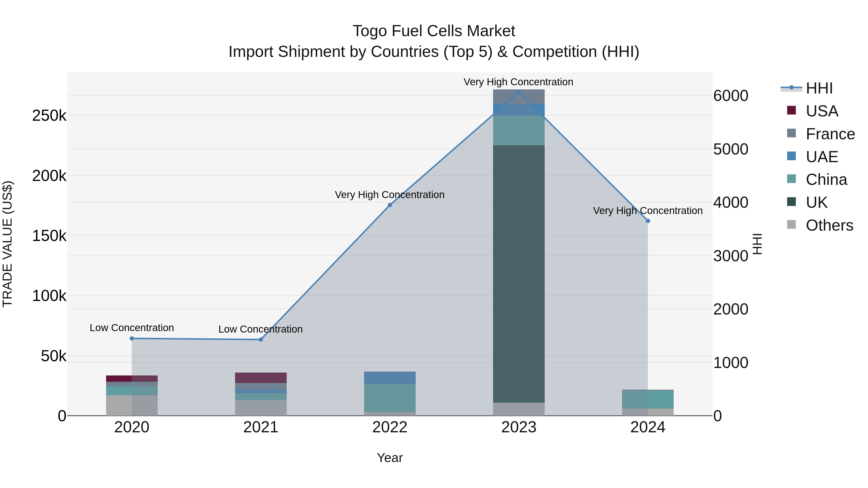
Task: Toggle the HHI legend label
Action: click(x=819, y=88)
